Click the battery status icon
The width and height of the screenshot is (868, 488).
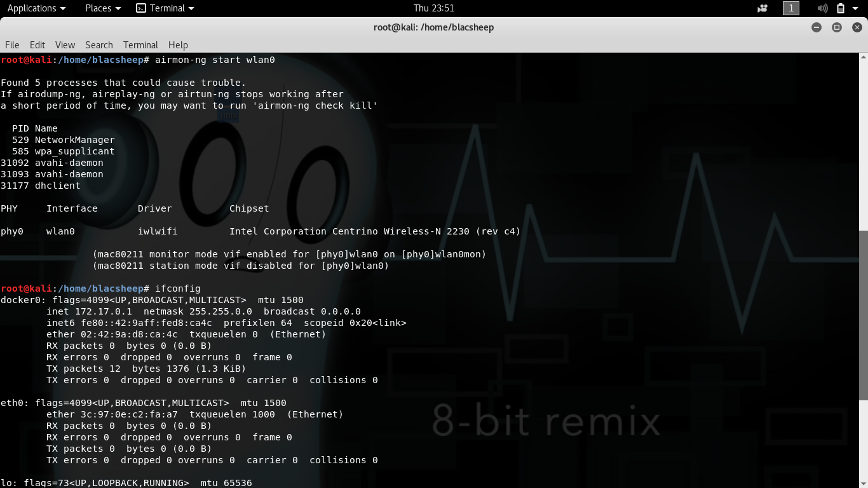[x=841, y=8]
